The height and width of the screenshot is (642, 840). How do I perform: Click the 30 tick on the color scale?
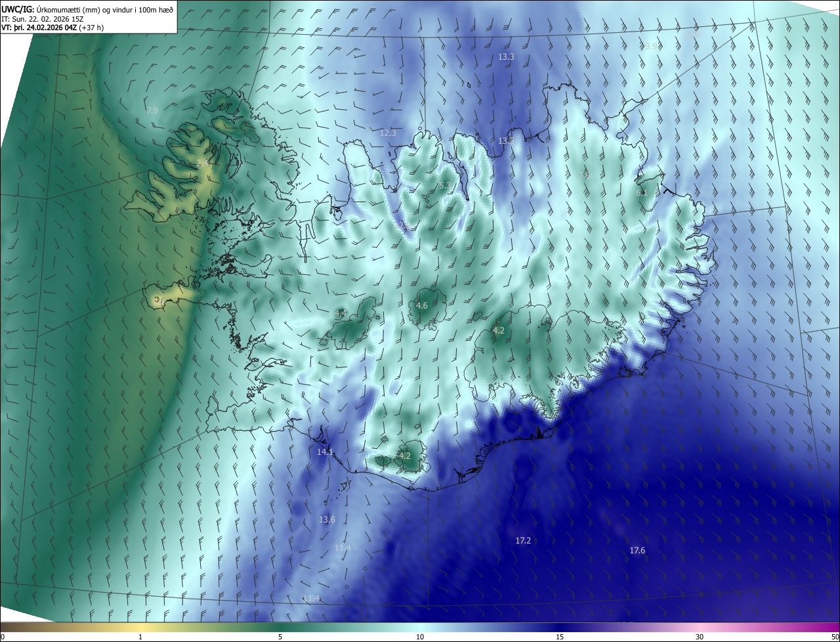pyautogui.click(x=700, y=637)
